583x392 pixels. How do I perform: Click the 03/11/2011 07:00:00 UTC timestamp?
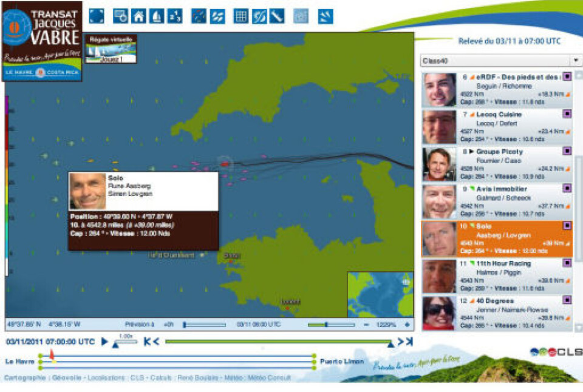pyautogui.click(x=50, y=342)
